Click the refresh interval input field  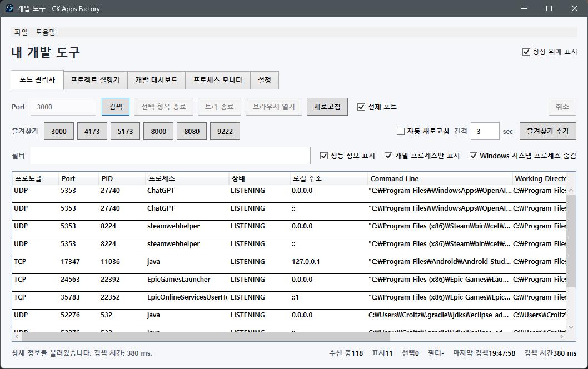(x=485, y=131)
